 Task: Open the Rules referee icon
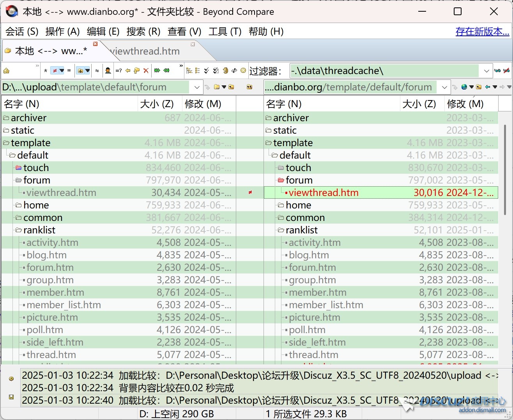[x=108, y=71]
